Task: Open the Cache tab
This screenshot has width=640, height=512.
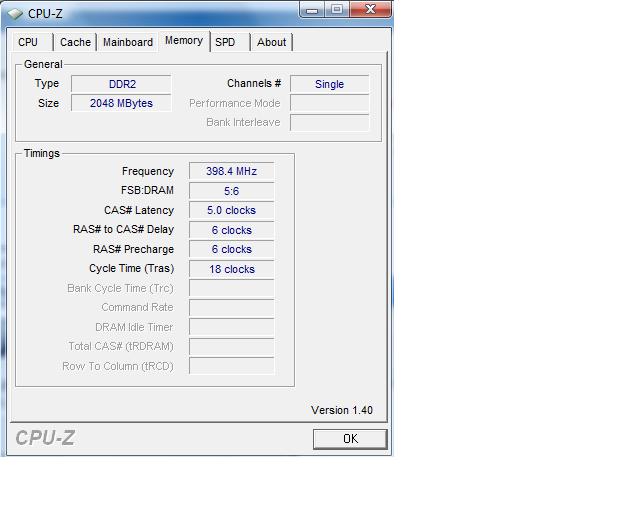Action: pos(75,42)
